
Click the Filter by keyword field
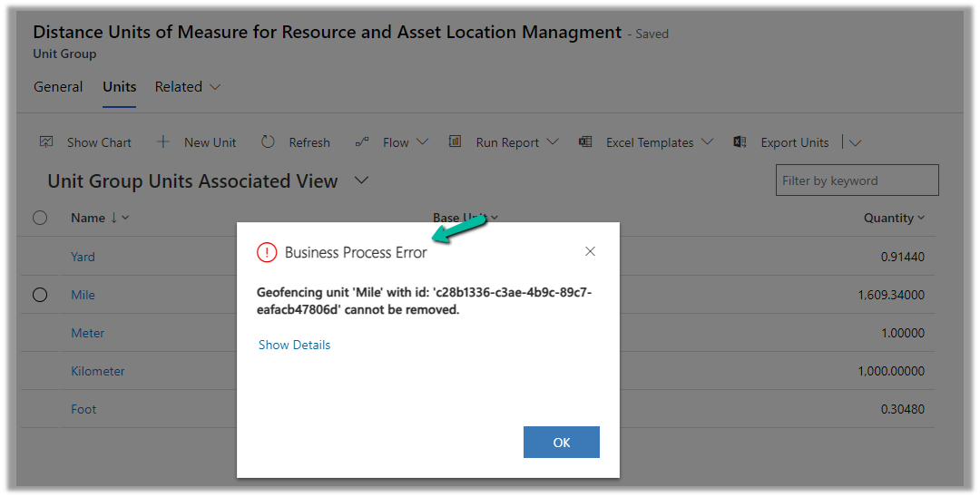pos(857,180)
